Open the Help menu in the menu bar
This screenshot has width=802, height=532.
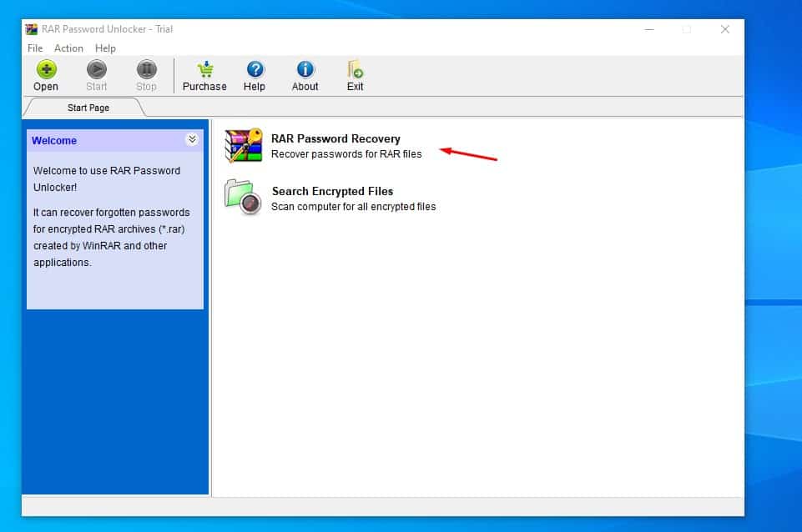pyautogui.click(x=105, y=48)
